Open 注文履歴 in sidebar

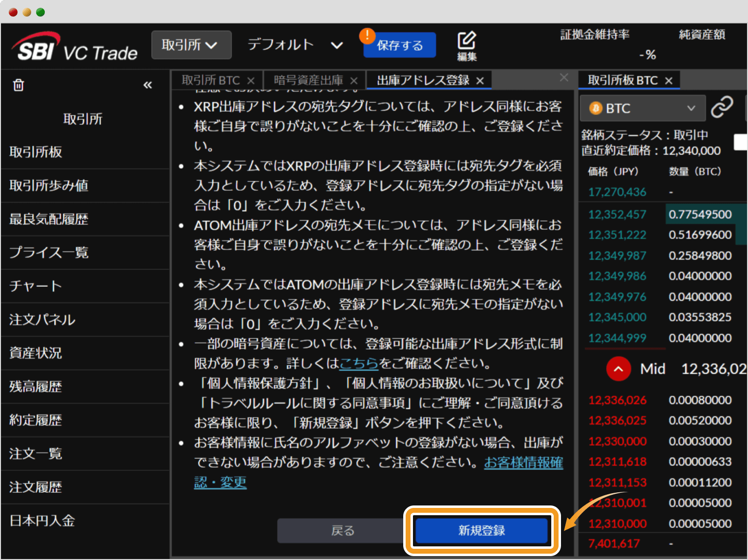85,487
